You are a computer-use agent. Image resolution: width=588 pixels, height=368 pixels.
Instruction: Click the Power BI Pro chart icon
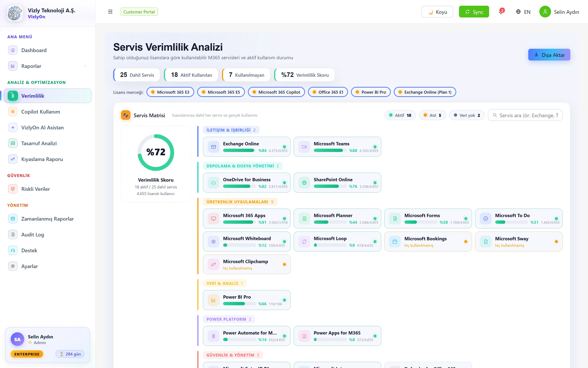click(214, 300)
